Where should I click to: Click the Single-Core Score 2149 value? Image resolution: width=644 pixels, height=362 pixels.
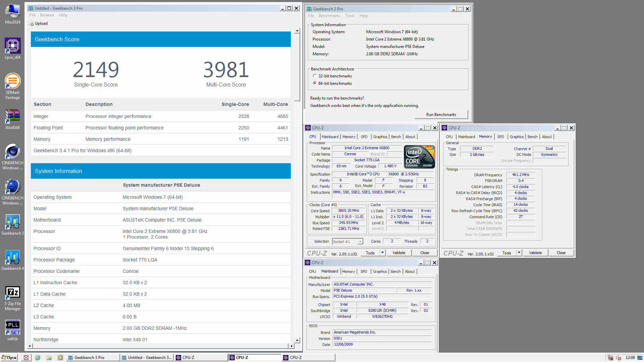coord(96,69)
